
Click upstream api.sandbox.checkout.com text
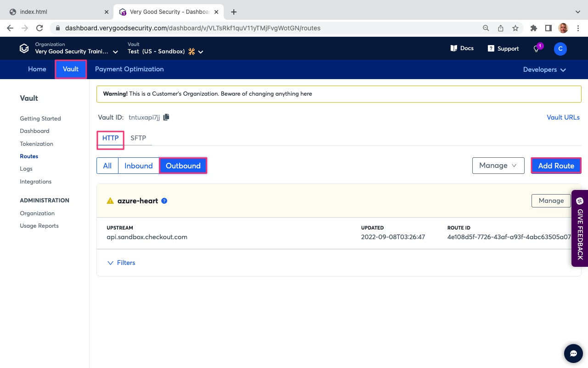[x=147, y=237]
